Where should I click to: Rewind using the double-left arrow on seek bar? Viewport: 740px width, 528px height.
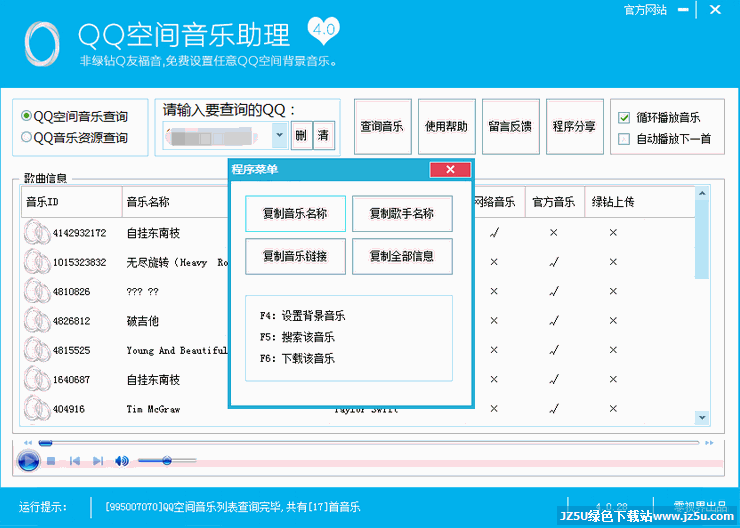tap(28, 443)
